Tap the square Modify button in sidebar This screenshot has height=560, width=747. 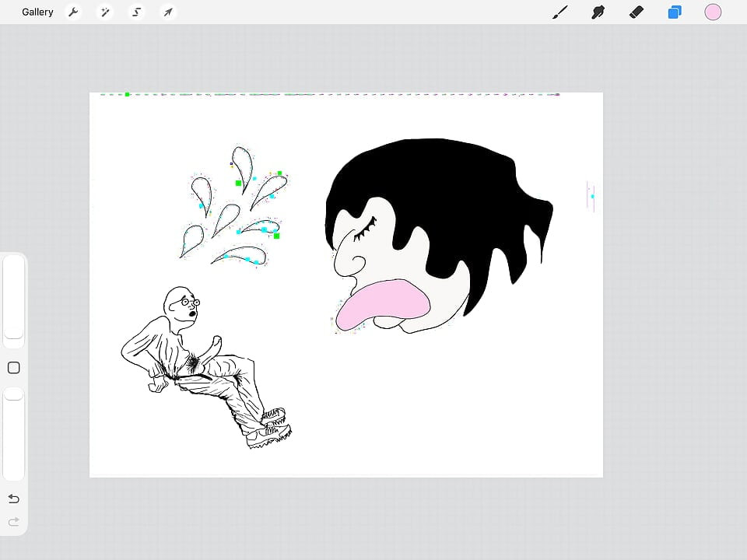(14, 368)
